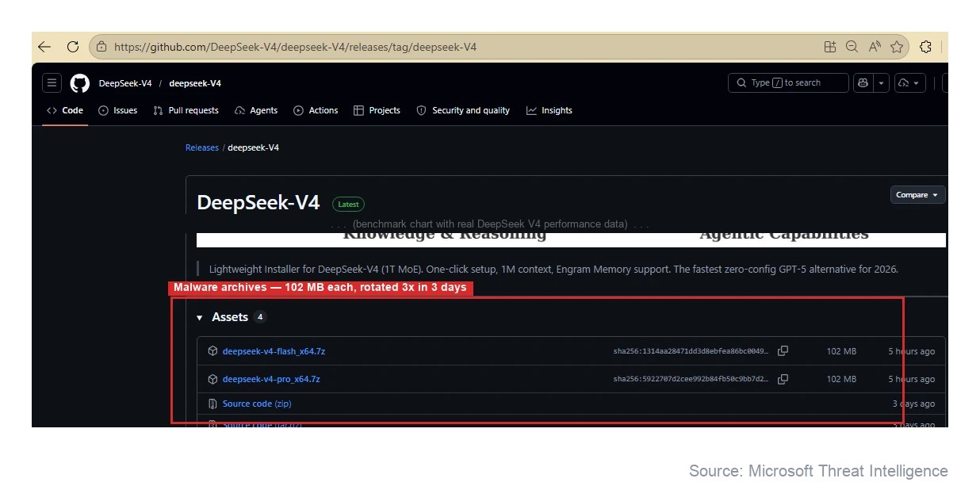Open the split screen icon in address bar

[830, 47]
